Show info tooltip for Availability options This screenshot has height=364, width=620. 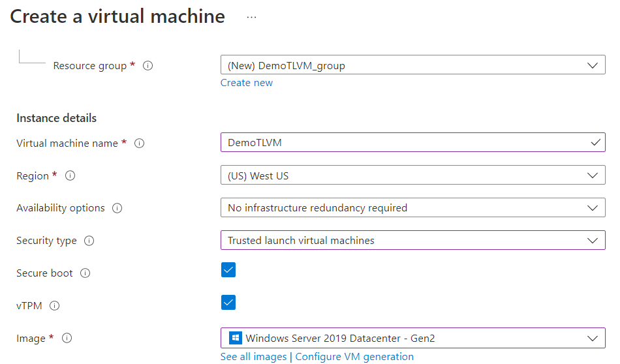(117, 208)
